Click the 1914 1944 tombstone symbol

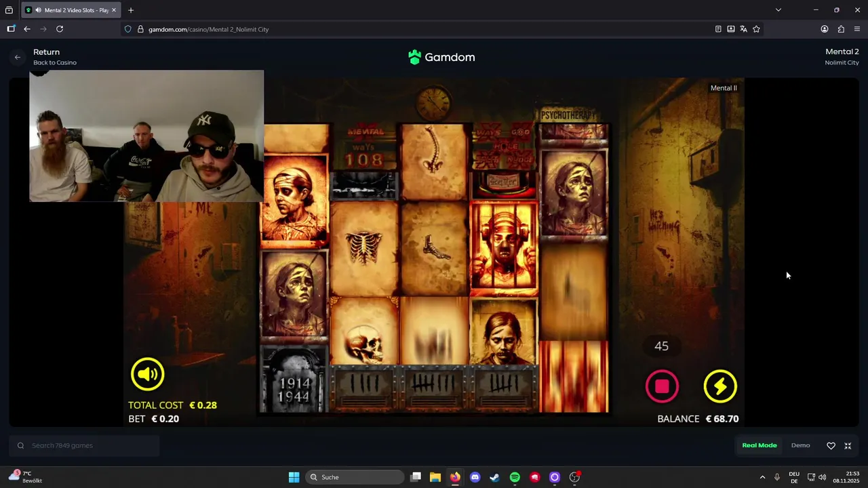tap(294, 380)
